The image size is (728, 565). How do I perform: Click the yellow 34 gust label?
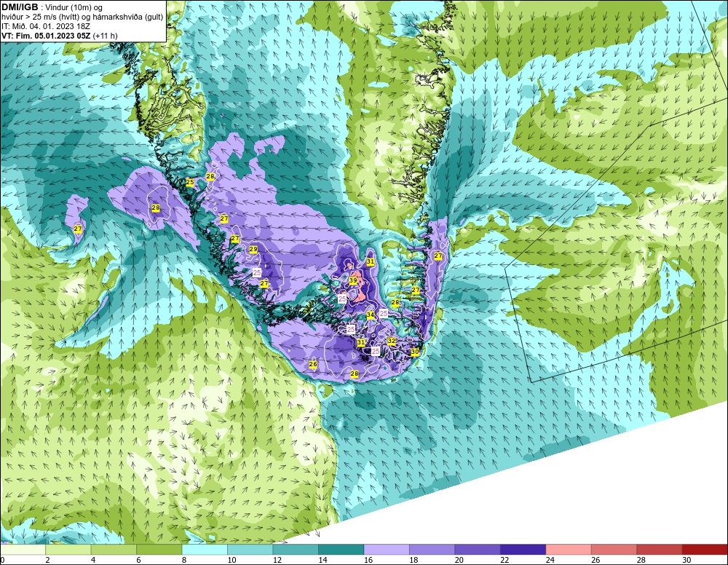click(x=370, y=315)
